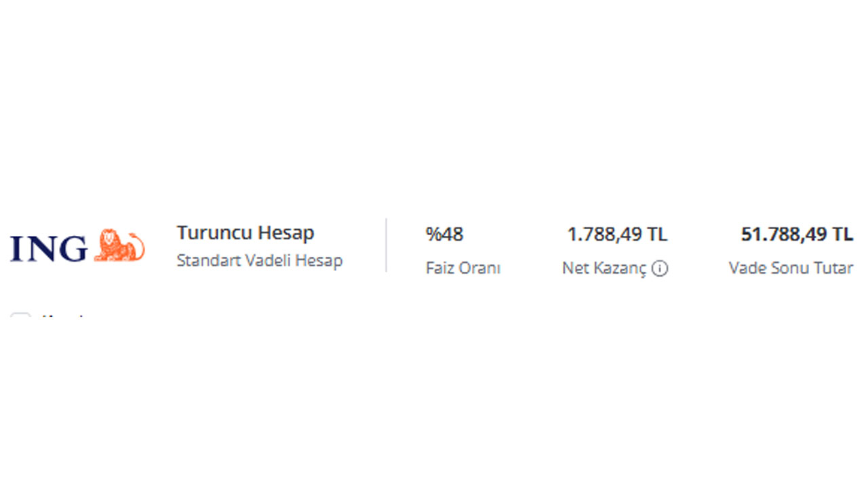This screenshot has height=488, width=868.
Task: Click the cut-off label beside the checkbox
Action: (x=63, y=317)
